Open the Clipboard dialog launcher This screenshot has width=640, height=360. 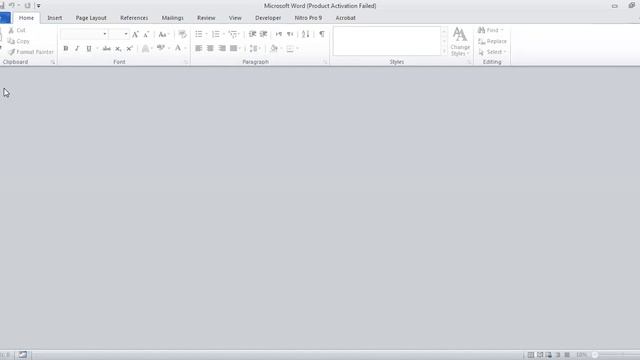click(x=53, y=62)
